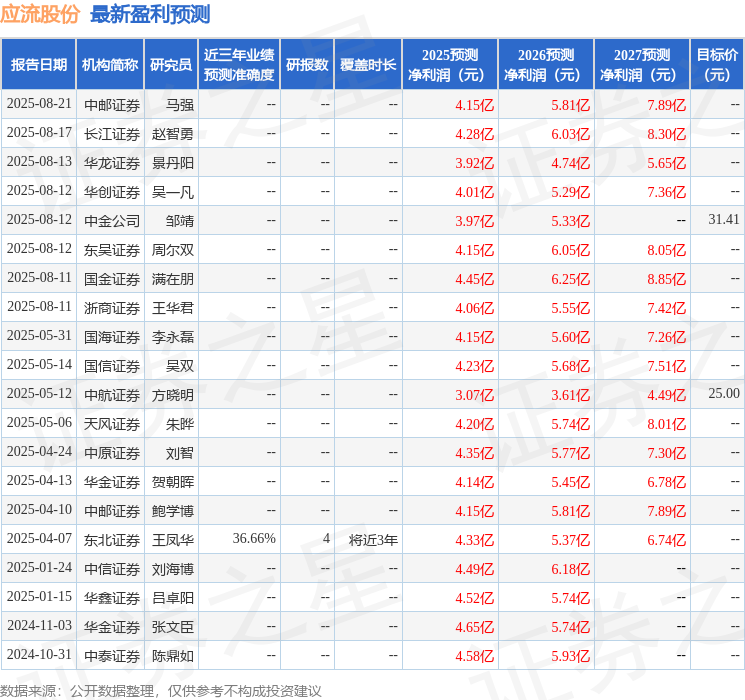Click researcher 景丹阳

[172, 163]
